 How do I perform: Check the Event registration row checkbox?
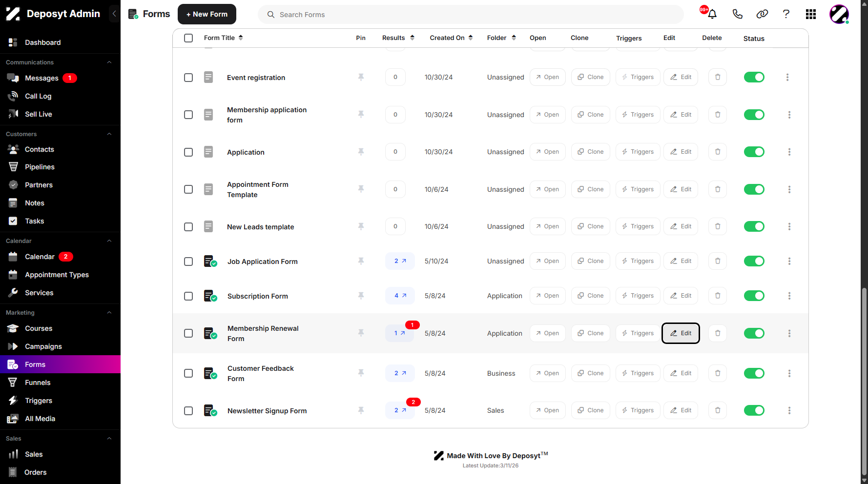[x=188, y=78]
